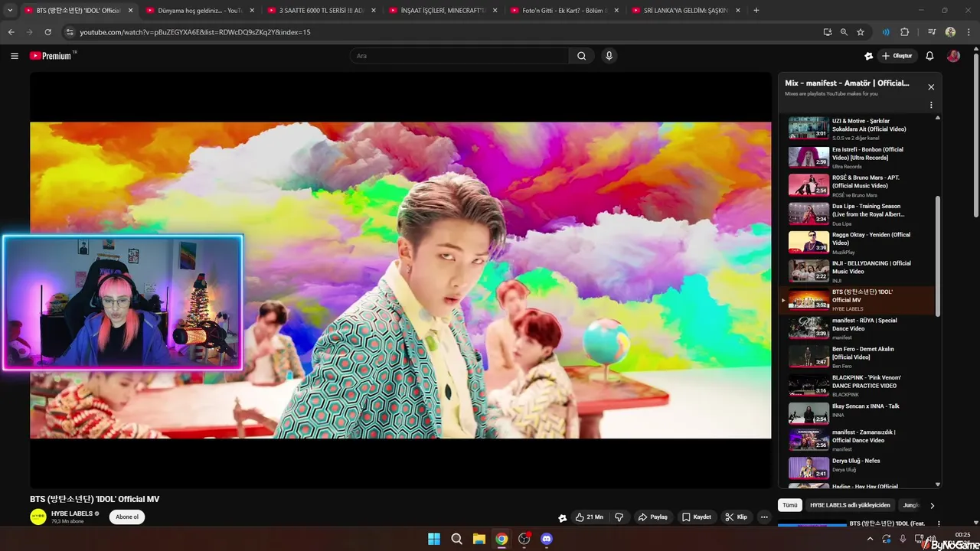Click the BTS IDOL video player

click(x=400, y=280)
